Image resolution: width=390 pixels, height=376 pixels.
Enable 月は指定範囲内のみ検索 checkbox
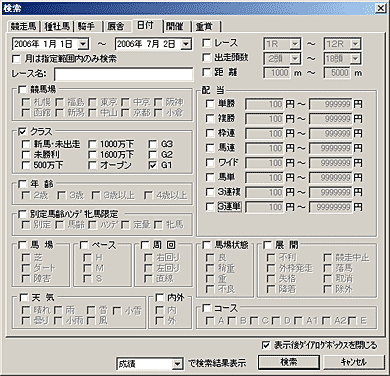(16, 59)
